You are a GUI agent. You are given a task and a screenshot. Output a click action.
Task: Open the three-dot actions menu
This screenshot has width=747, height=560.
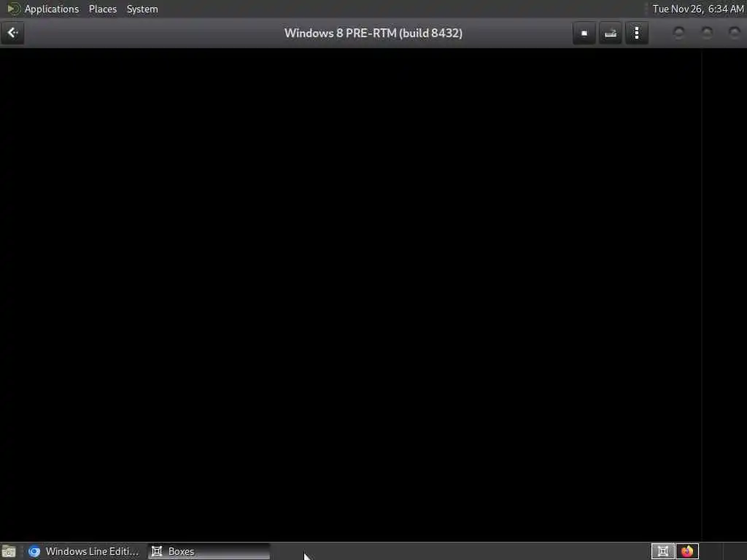point(637,34)
